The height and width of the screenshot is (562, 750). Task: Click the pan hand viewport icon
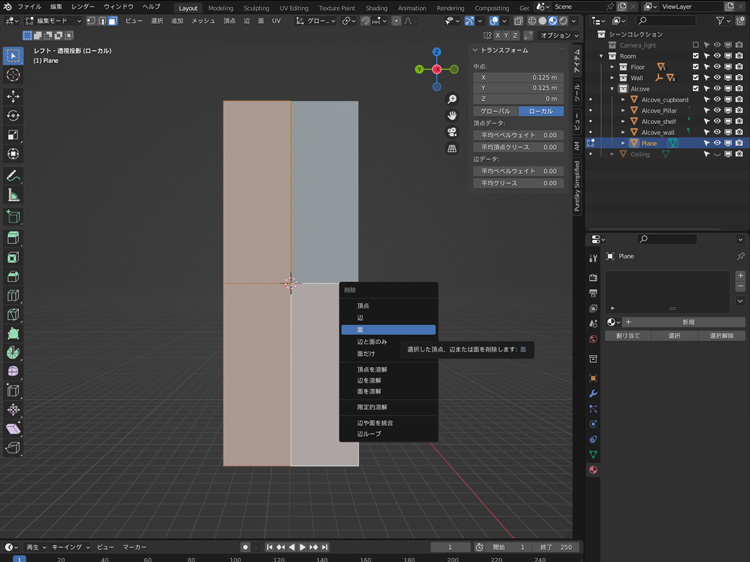(x=452, y=115)
